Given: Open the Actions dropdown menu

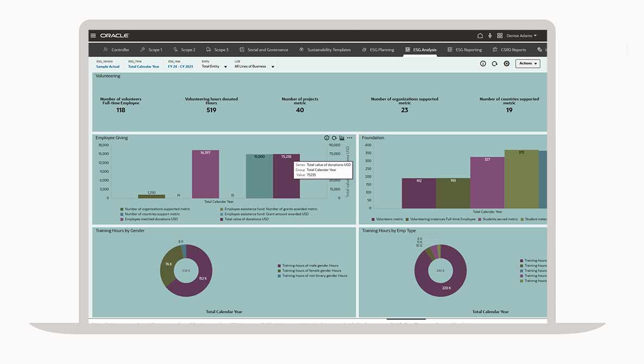Looking at the screenshot, I should 527,64.
